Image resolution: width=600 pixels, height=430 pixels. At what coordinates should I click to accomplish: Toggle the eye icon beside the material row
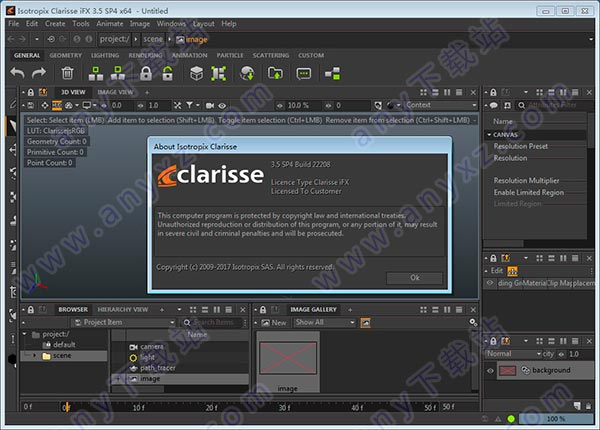490,283
